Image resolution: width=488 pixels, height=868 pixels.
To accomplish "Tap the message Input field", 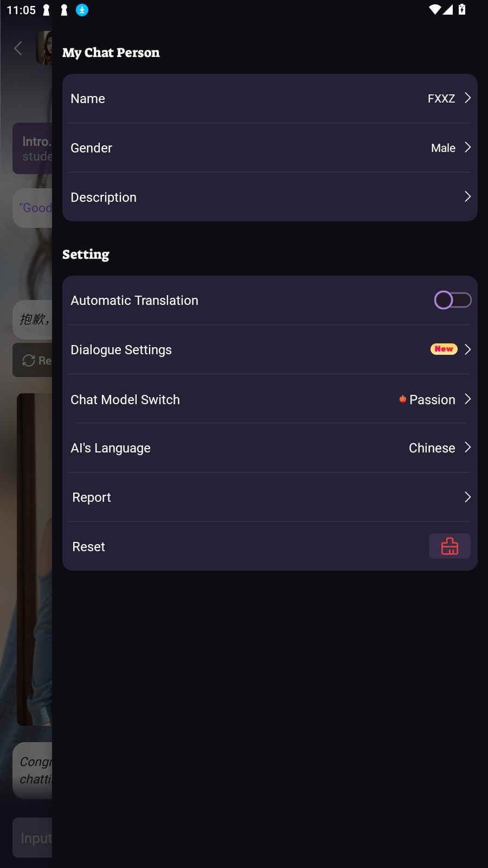I will coord(34,838).
